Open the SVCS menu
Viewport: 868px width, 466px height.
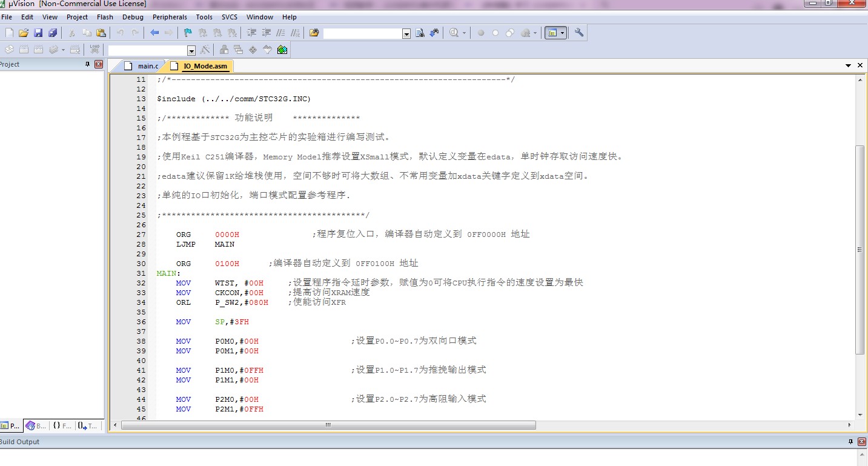(230, 17)
